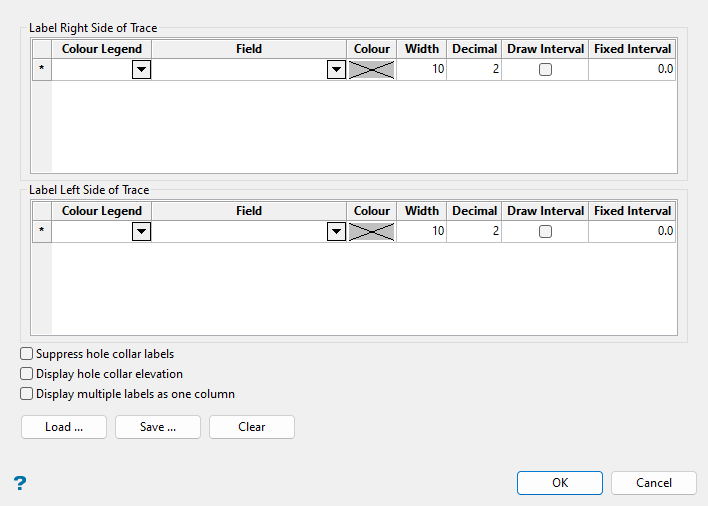This screenshot has height=506, width=708.
Task: Check Suppress hole collar labels
Action: [x=27, y=354]
